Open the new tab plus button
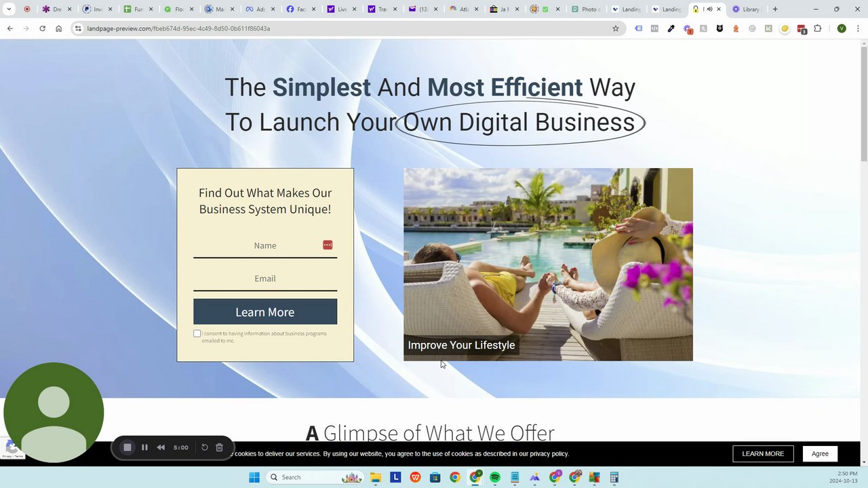 pos(775,9)
